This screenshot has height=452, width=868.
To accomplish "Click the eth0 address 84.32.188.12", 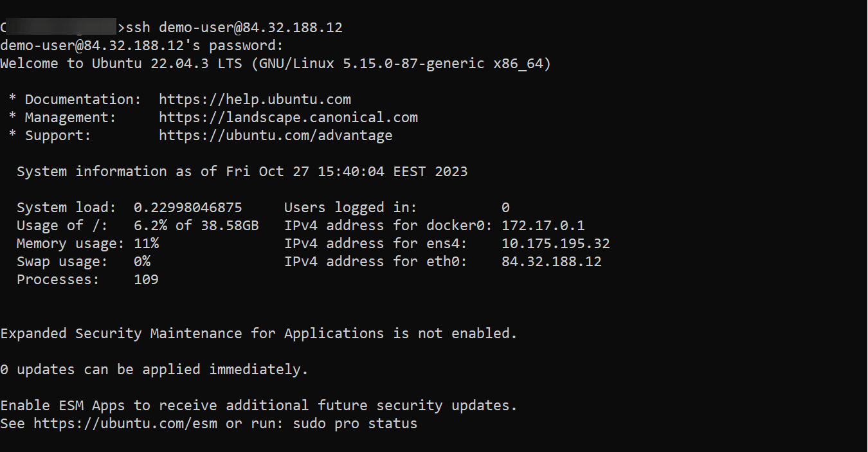I will (551, 262).
